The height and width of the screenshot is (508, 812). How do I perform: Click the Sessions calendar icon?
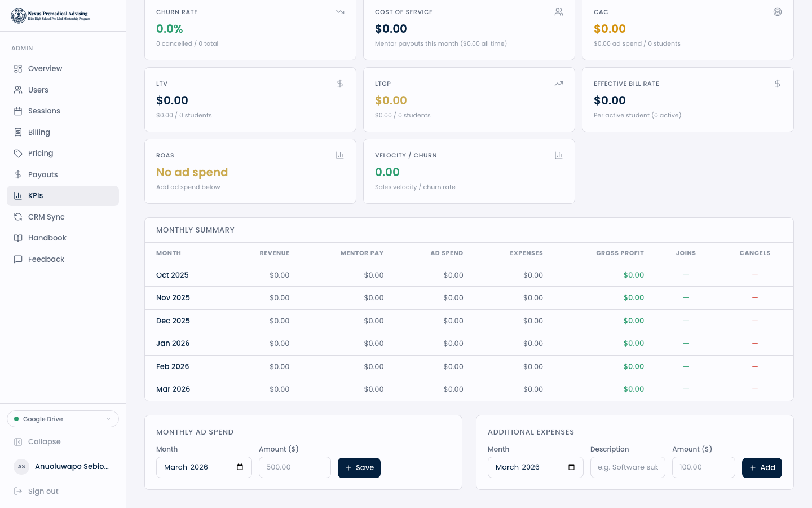pyautogui.click(x=18, y=111)
